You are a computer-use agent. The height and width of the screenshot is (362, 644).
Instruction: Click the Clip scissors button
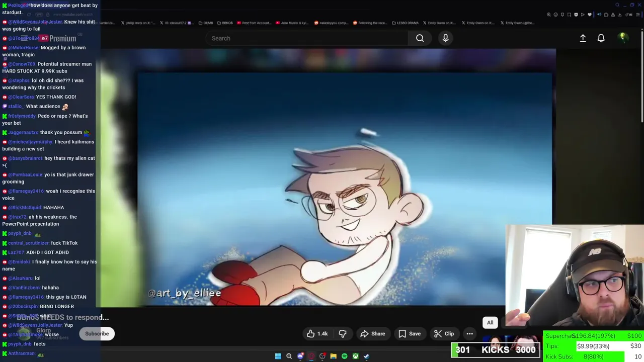tap(444, 334)
